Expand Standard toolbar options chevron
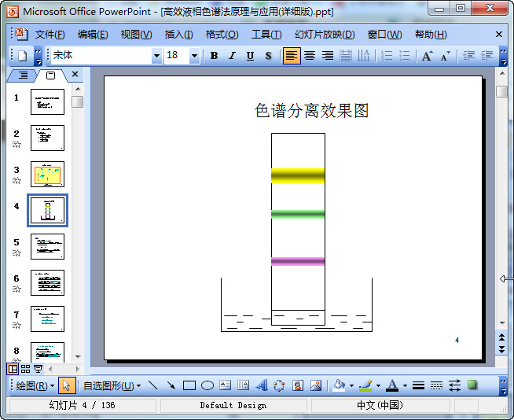514x420 pixels. pos(39,57)
